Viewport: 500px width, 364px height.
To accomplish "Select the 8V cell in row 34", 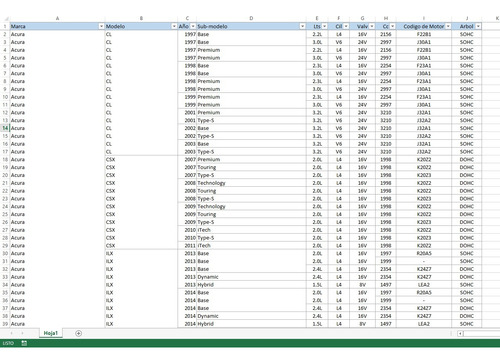I will (362, 285).
